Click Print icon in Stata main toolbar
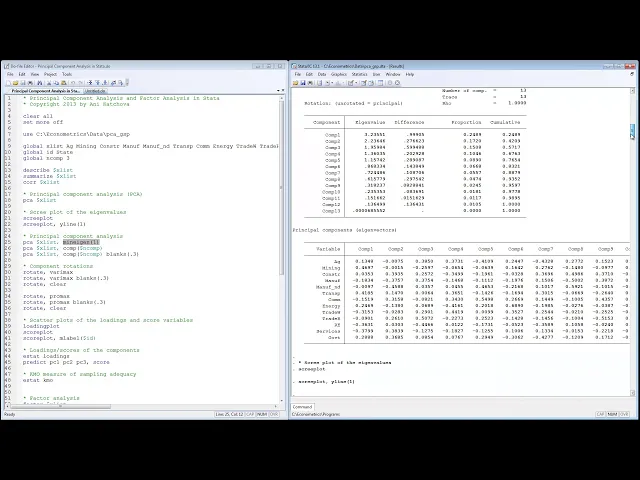The width and height of the screenshot is (640, 480). 310,82
